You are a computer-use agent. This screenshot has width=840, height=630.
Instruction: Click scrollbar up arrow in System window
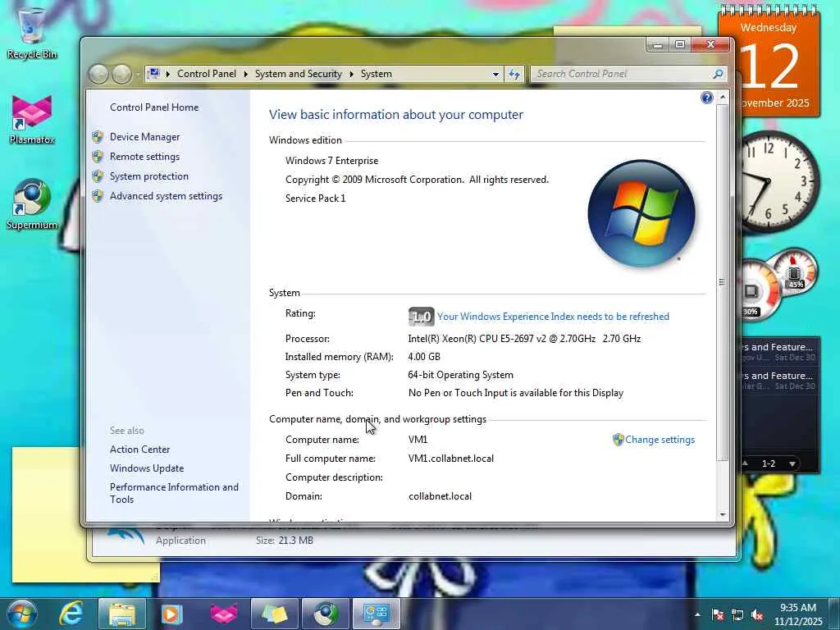pos(722,97)
